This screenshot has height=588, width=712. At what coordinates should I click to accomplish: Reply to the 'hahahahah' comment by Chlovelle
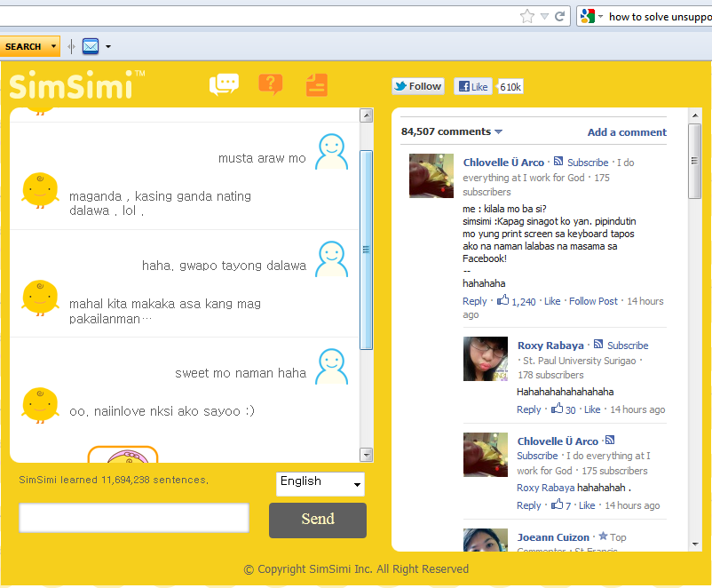528,505
